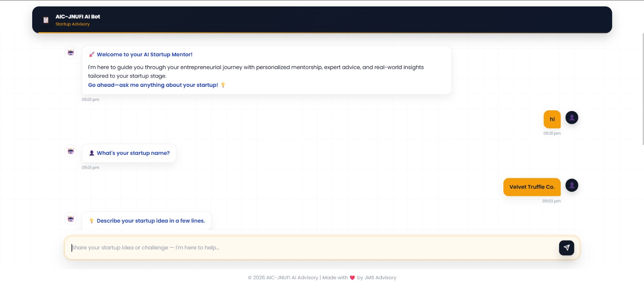Click the red heart in footer

[x=352, y=278]
